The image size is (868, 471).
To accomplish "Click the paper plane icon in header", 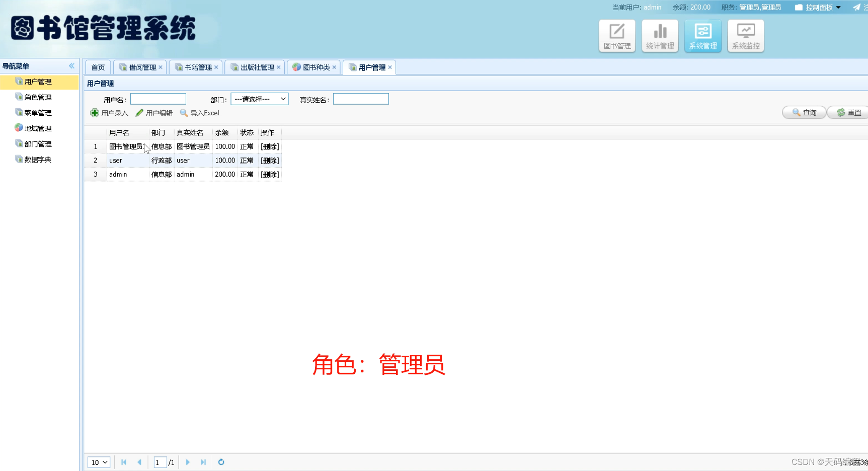I will [x=856, y=7].
